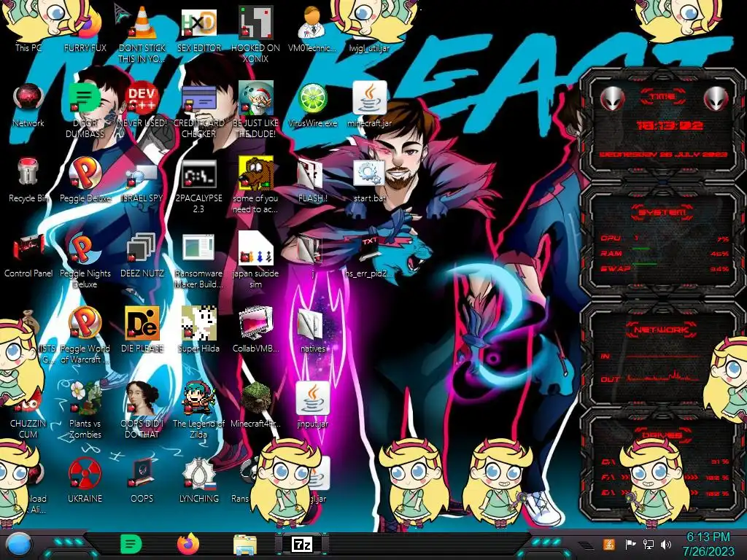This screenshot has height=560, width=747.
Task: Open the VLC cone shortcut icon
Action: point(142,23)
